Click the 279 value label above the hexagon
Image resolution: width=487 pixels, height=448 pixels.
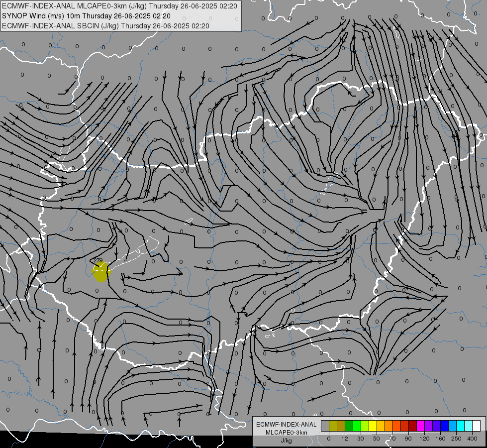pyautogui.click(x=98, y=260)
